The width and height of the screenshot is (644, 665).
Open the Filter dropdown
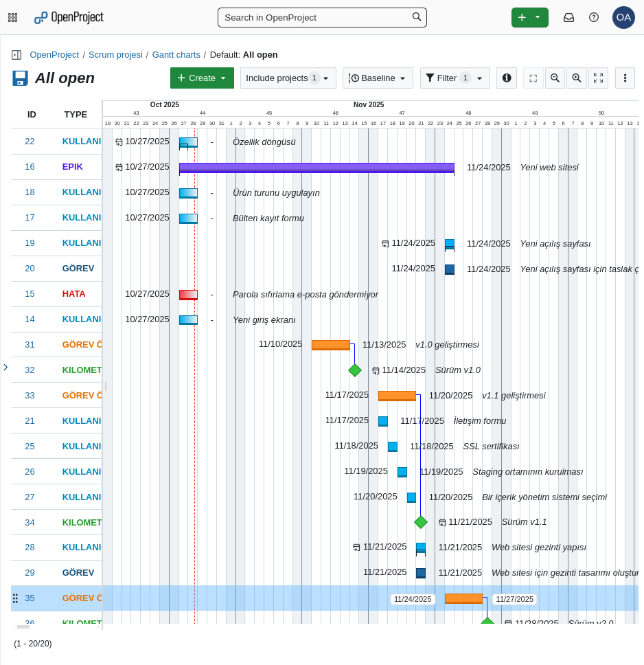pyautogui.click(x=455, y=78)
